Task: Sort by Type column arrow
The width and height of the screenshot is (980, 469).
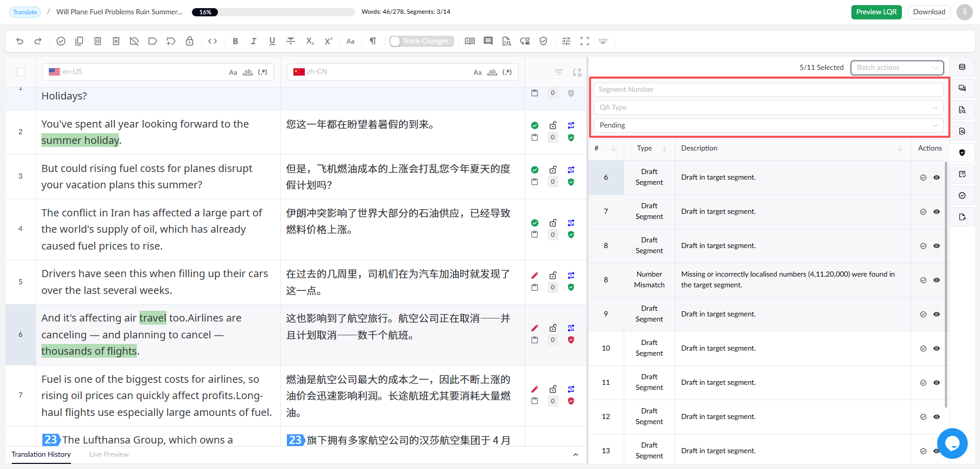Action: point(665,149)
